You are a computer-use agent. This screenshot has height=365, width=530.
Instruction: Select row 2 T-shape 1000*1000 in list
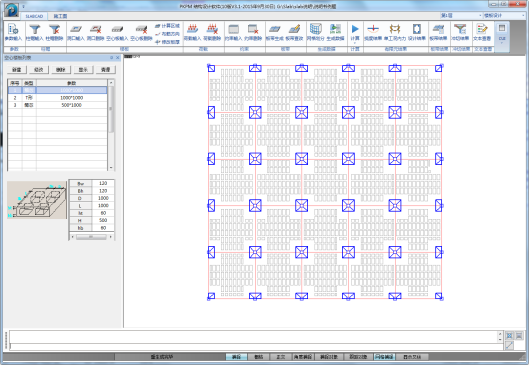(x=57, y=98)
